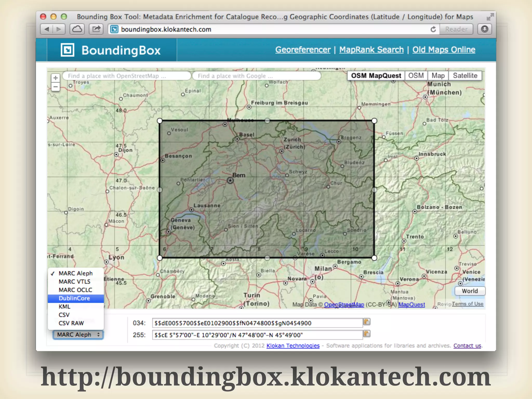The height and width of the screenshot is (399, 532).
Task: Click the Milan city label on map
Action: coord(323,269)
